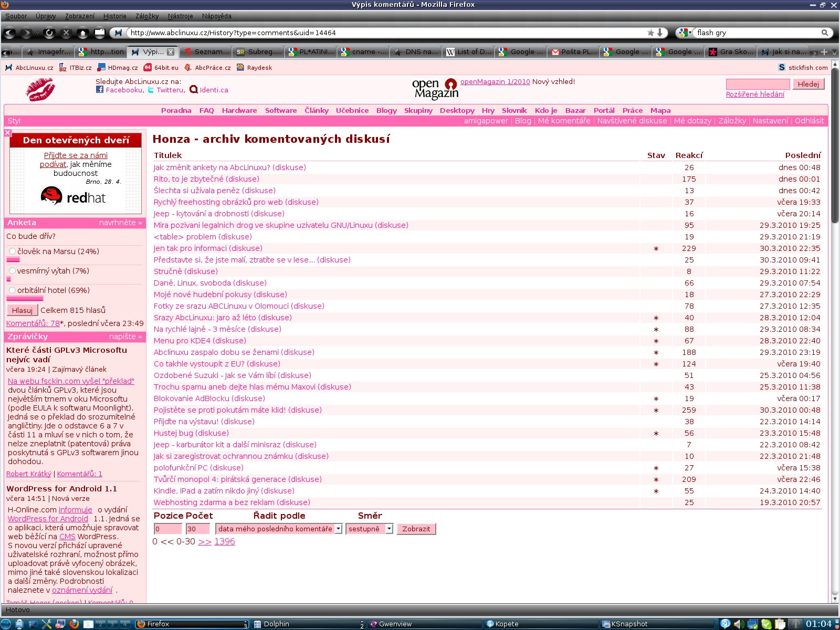
Task: Open the history dropdown next to Forward
Action: pyautogui.click(x=37, y=33)
